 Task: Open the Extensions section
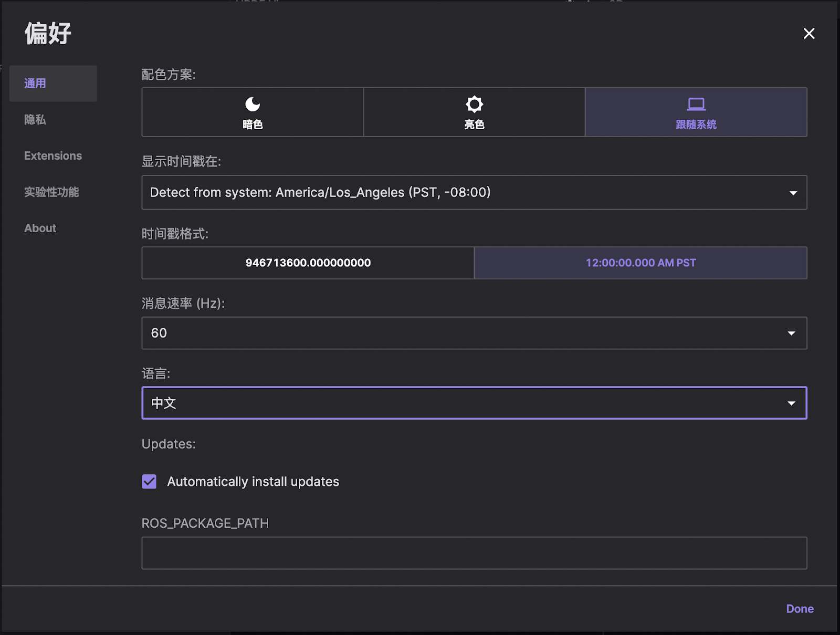tap(52, 155)
